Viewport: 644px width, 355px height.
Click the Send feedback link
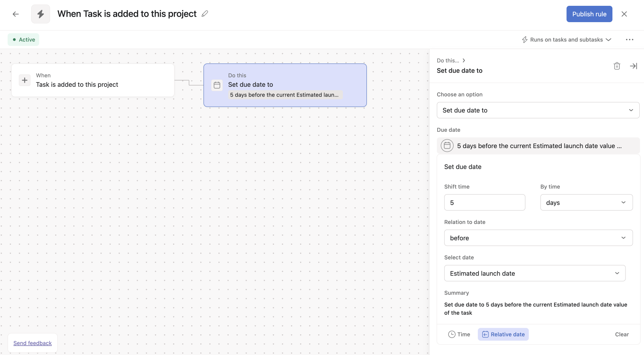33,343
